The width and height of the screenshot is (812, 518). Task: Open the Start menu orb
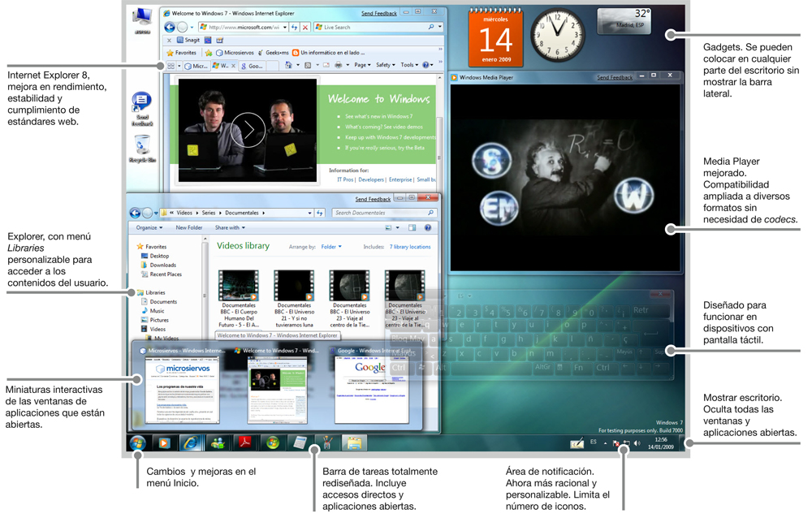point(138,442)
